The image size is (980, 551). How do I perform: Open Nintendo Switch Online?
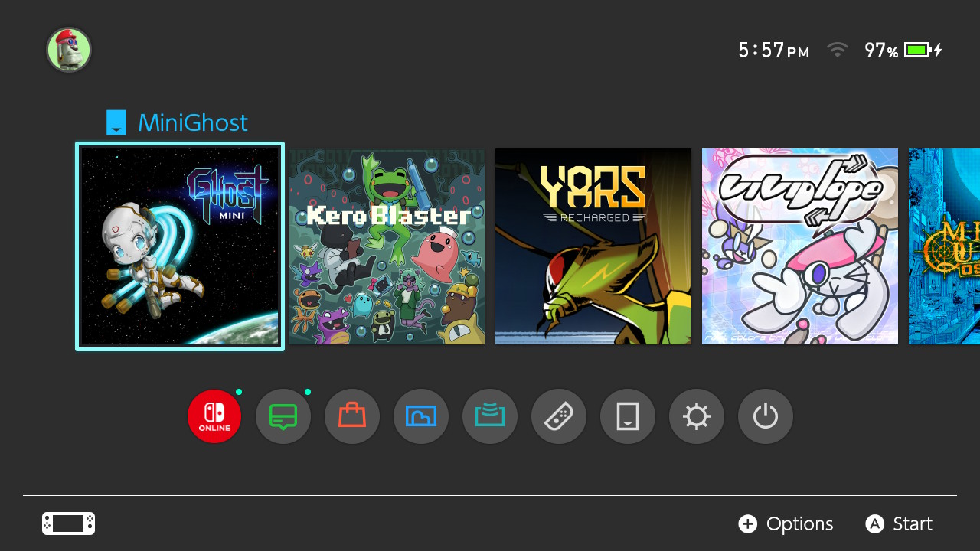pyautogui.click(x=214, y=416)
